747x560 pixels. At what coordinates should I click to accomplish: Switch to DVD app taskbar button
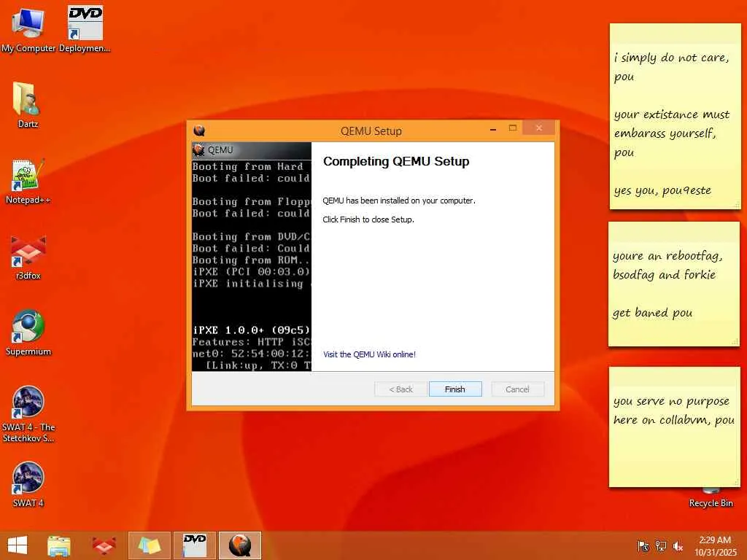194,545
